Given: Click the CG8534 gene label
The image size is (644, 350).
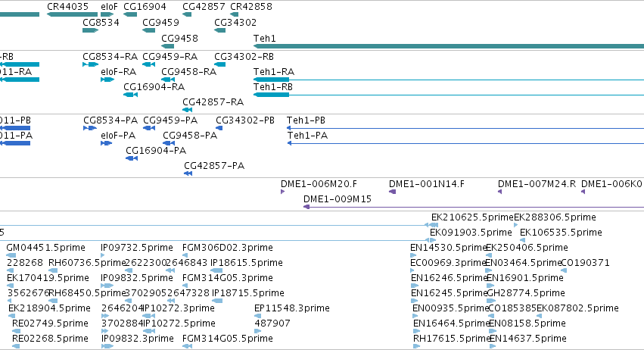Looking at the screenshot, I should pyautogui.click(x=101, y=22).
